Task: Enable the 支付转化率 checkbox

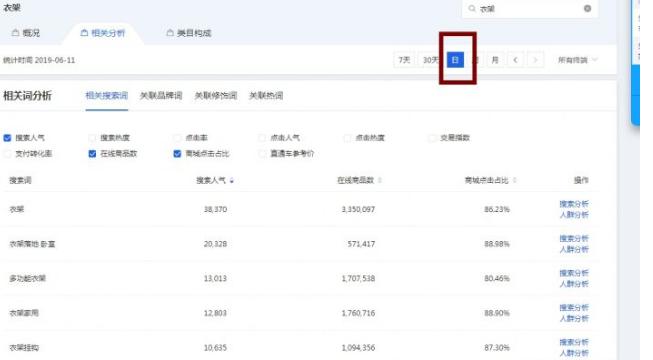Action: [x=7, y=154]
